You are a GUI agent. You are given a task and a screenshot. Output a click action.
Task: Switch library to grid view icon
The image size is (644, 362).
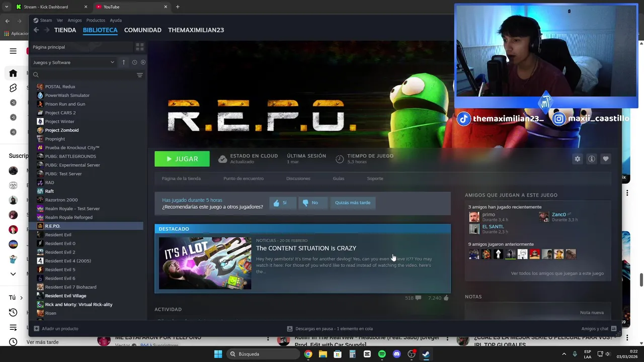[140, 47]
